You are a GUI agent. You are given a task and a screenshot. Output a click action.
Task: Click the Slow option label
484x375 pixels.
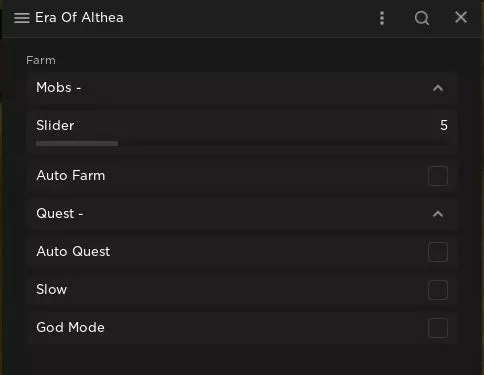point(52,289)
